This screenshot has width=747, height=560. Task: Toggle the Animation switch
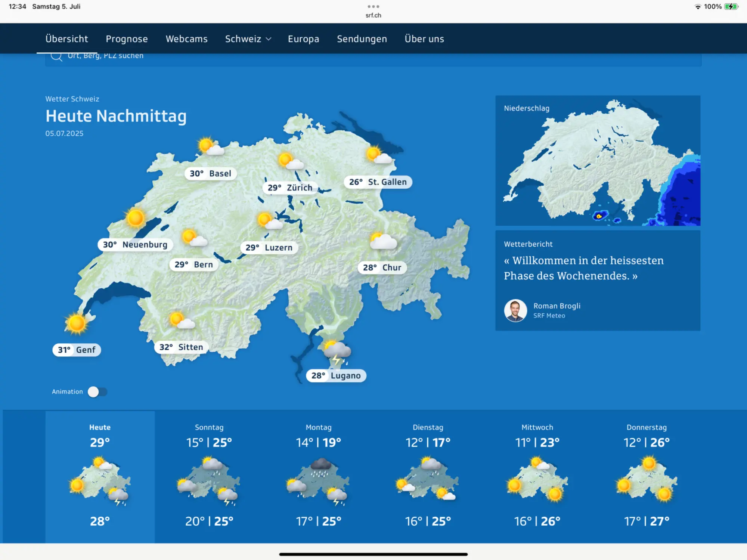coord(97,392)
